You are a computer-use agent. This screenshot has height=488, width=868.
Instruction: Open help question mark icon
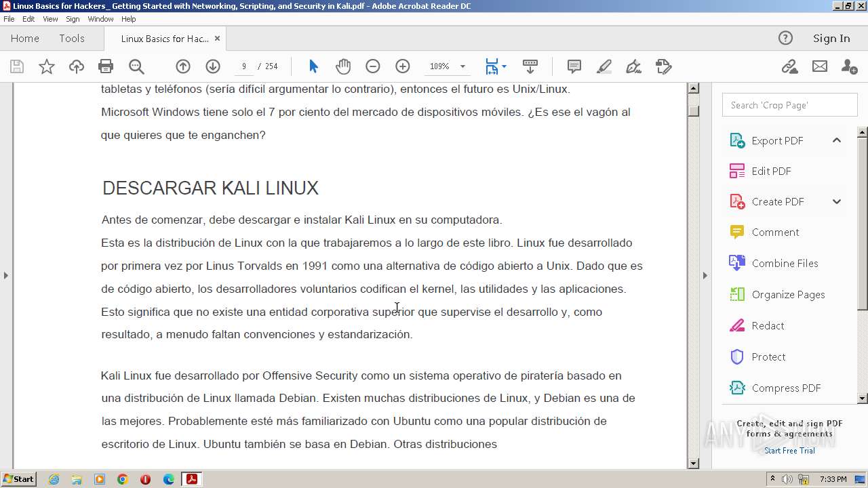click(x=785, y=38)
